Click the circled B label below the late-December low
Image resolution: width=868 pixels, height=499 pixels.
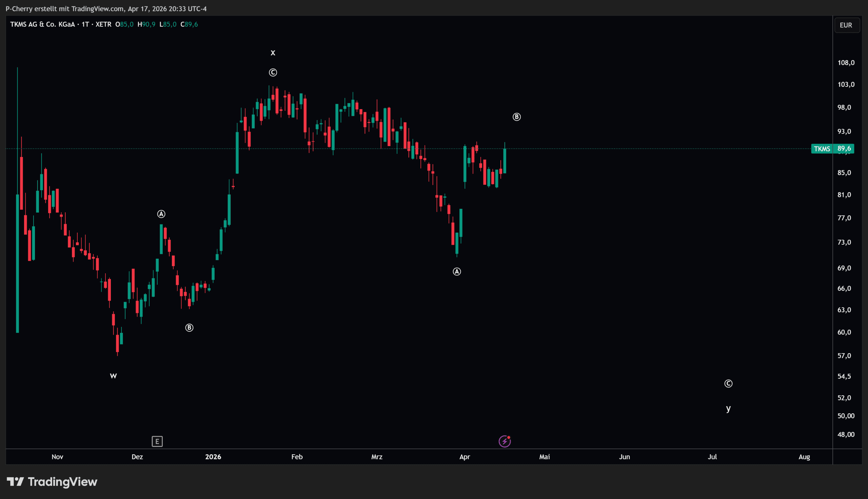tap(189, 328)
